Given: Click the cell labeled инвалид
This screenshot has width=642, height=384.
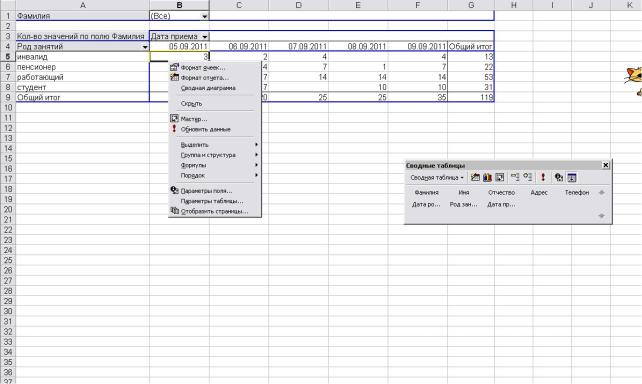Looking at the screenshot, I should pos(83,57).
